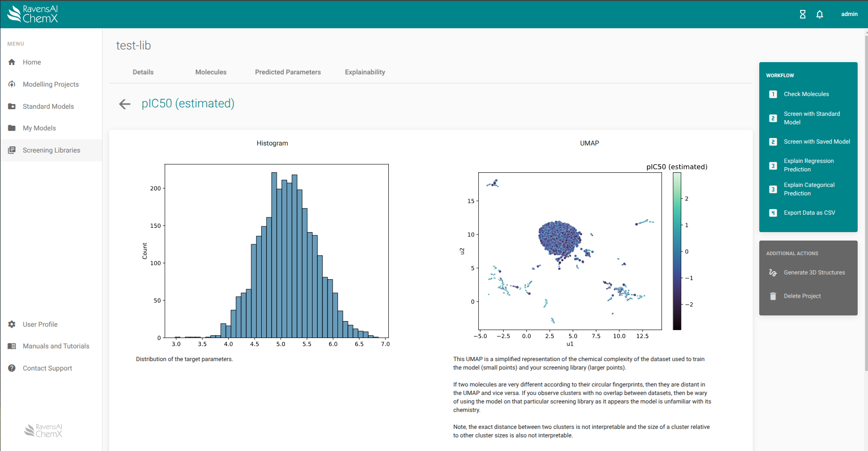Click the User Profile gear icon

pyautogui.click(x=12, y=324)
